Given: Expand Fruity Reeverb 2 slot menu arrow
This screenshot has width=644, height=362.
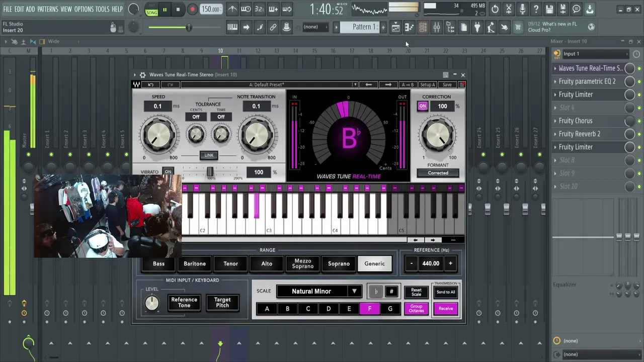Looking at the screenshot, I should (x=555, y=134).
